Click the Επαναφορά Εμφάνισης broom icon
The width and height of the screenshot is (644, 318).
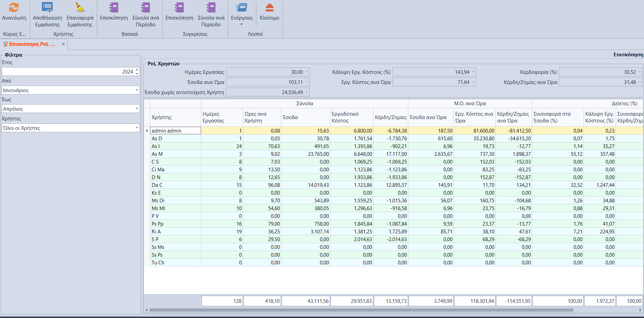pos(80,7)
